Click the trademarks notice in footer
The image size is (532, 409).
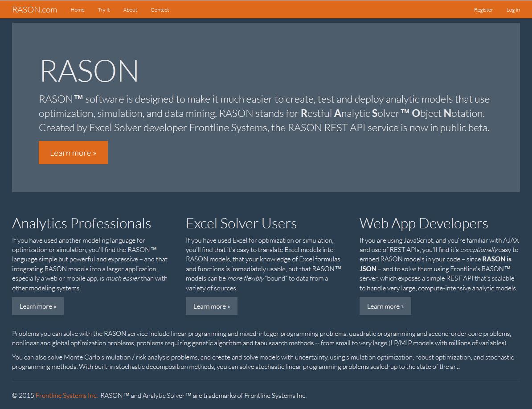coord(204,396)
